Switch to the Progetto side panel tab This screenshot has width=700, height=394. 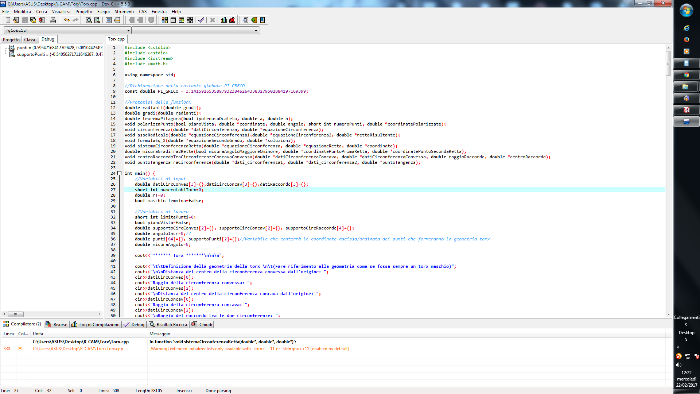click(11, 40)
